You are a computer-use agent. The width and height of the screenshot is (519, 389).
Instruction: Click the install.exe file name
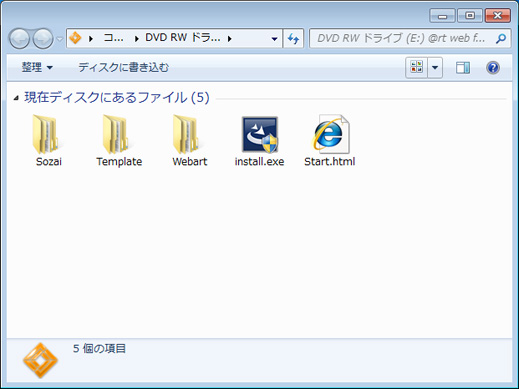(259, 162)
